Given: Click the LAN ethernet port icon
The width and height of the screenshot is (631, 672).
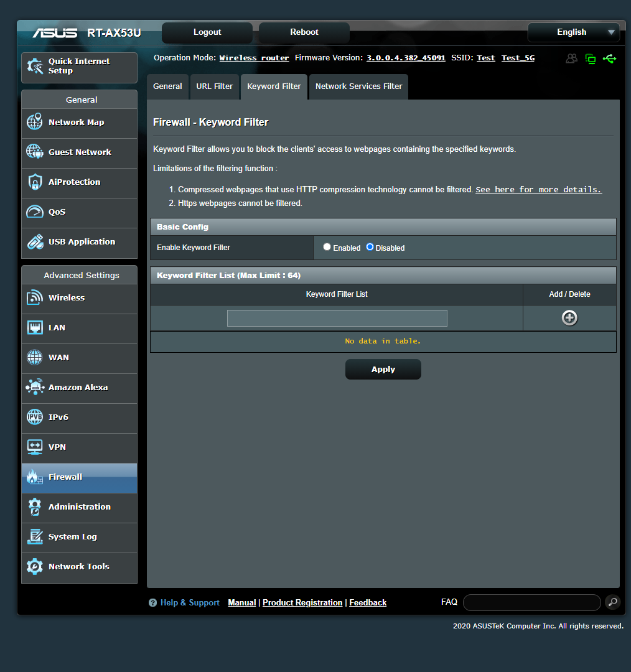Looking at the screenshot, I should click(x=35, y=327).
